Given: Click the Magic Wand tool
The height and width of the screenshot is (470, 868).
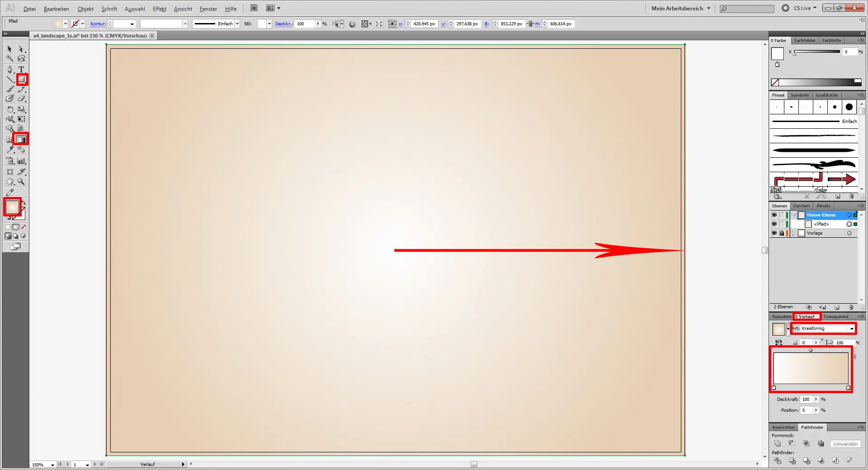Looking at the screenshot, I should 10,58.
